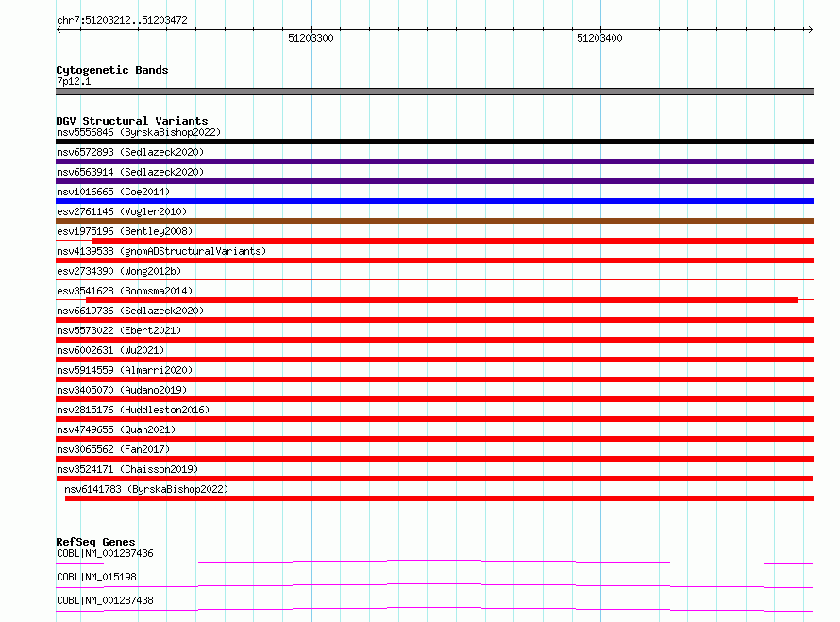Image resolution: width=840 pixels, height=622 pixels.
Task: Open variant nsv6002631 (Wu2021) label
Action: [x=110, y=350]
